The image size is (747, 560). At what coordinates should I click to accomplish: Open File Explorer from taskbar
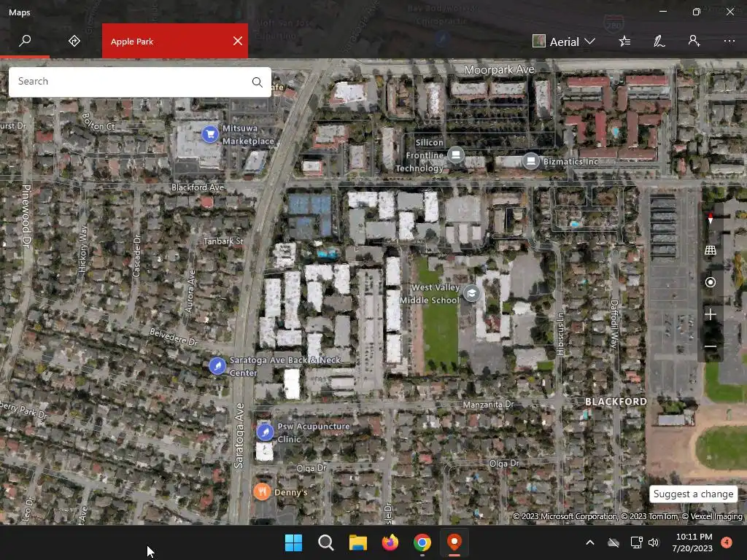[x=357, y=542]
